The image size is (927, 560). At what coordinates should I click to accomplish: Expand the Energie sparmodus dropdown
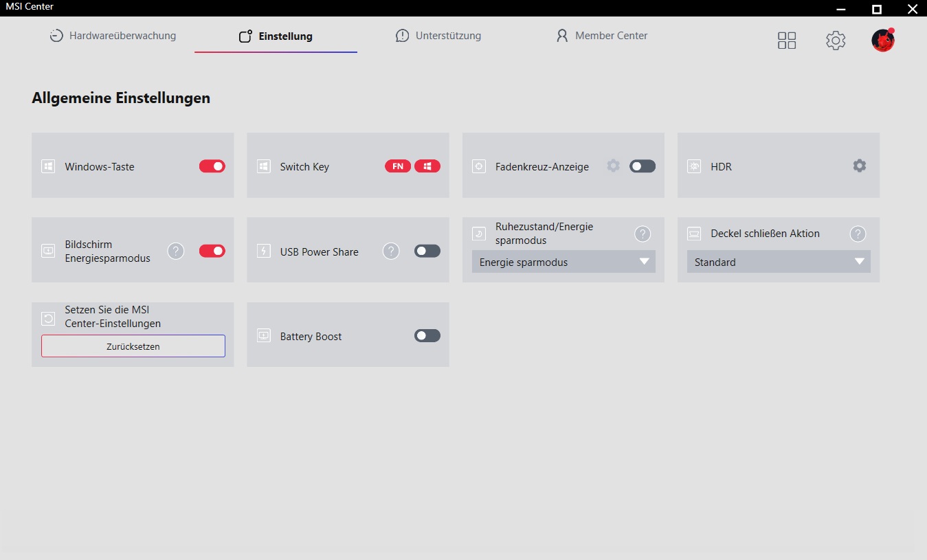coord(563,262)
